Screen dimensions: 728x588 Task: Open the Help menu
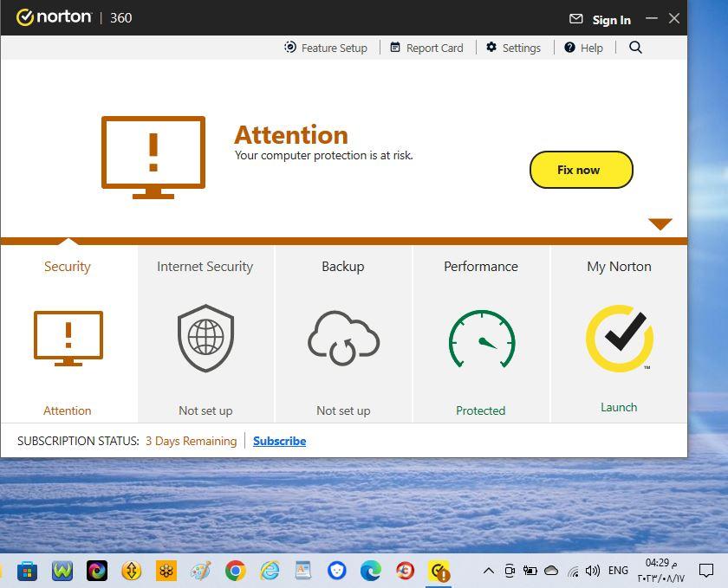point(583,48)
